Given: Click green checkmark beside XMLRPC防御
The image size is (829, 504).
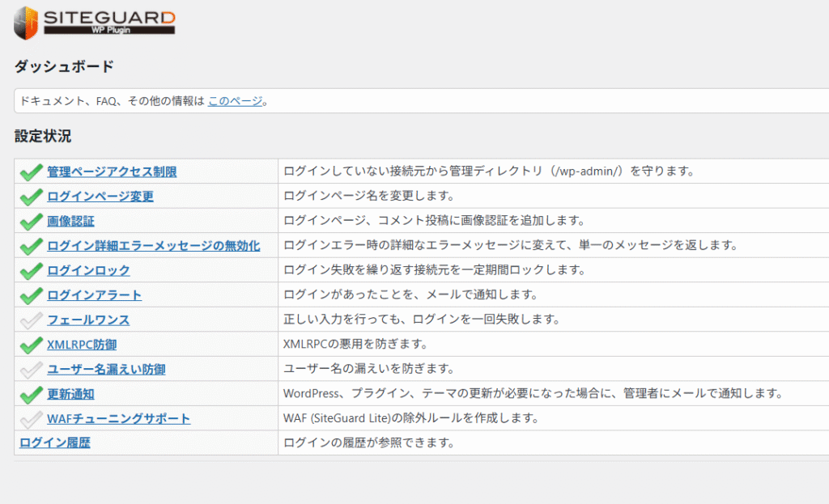Looking at the screenshot, I should point(32,345).
